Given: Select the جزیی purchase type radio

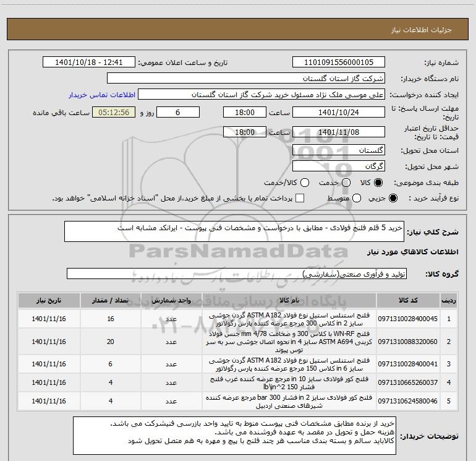Looking at the screenshot, I should coord(393,198).
